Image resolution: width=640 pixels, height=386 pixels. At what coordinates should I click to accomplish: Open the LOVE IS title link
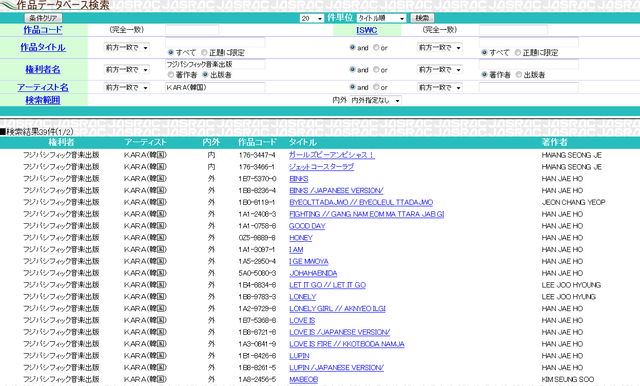(x=302, y=321)
